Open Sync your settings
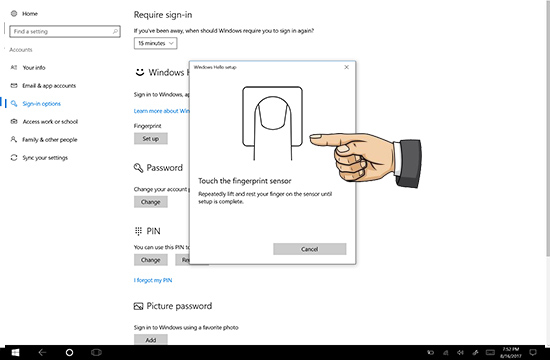 pyautogui.click(x=45, y=158)
